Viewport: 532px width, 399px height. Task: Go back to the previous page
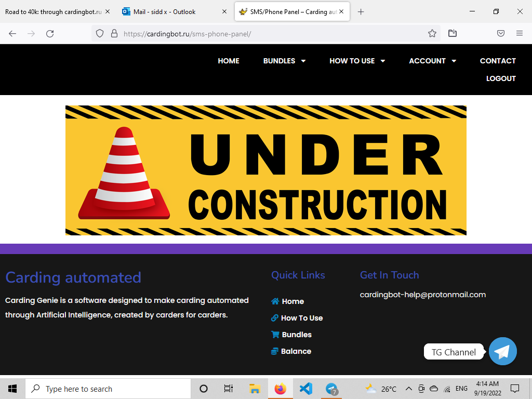pos(12,33)
